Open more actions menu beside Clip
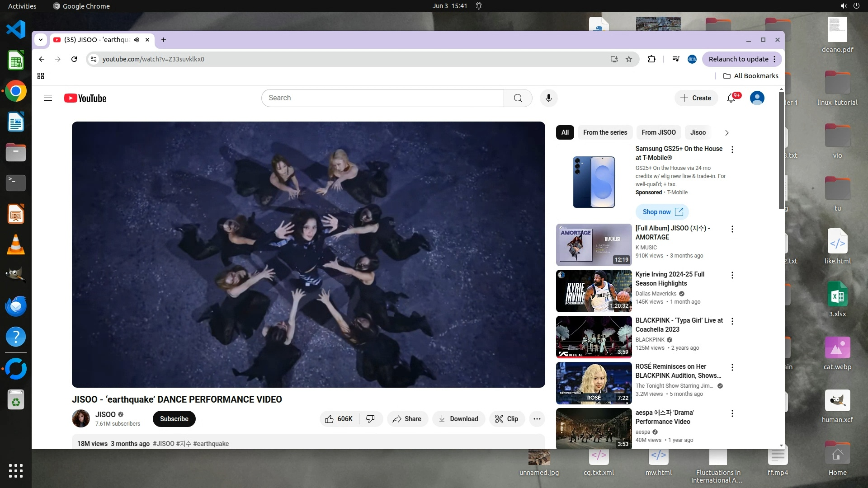 coord(537,419)
